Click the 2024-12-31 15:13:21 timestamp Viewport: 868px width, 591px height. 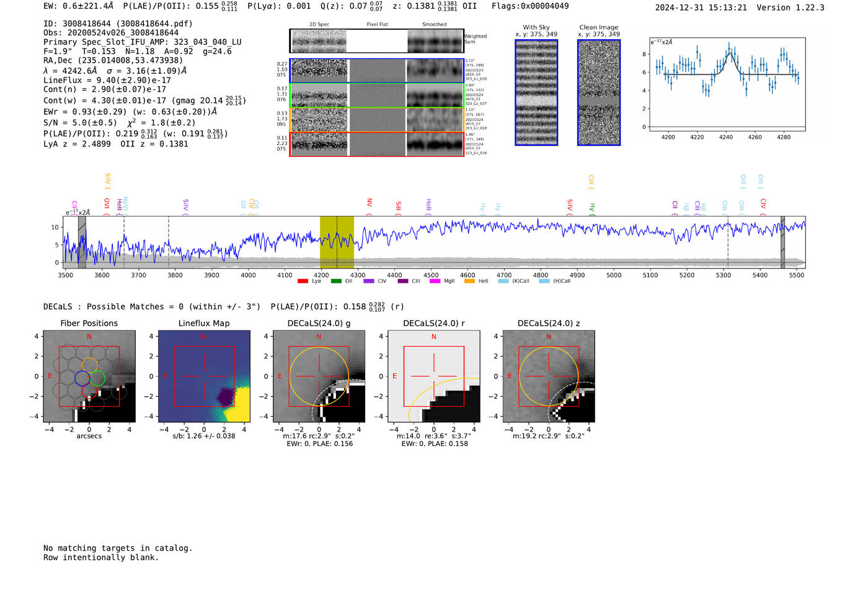701,7
